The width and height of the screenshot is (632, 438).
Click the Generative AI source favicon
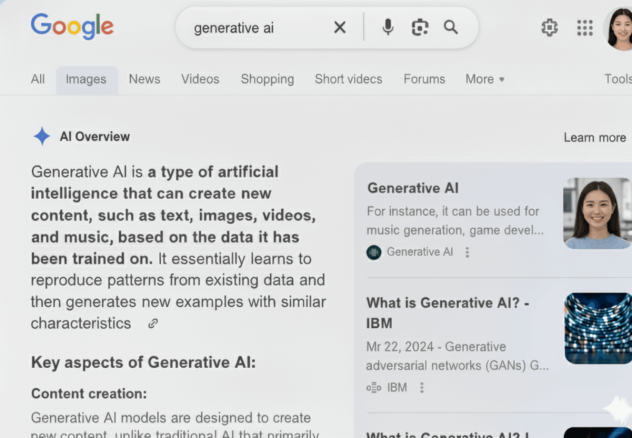pyautogui.click(x=374, y=253)
